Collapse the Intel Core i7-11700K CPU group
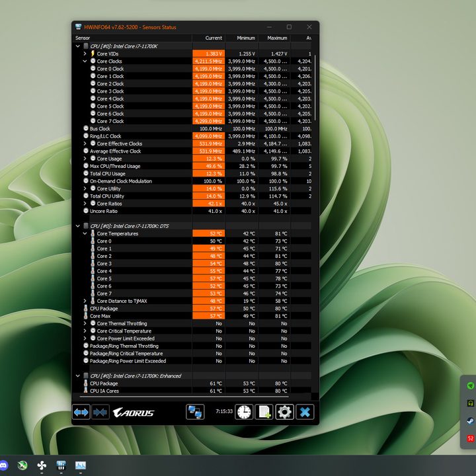 click(x=78, y=46)
